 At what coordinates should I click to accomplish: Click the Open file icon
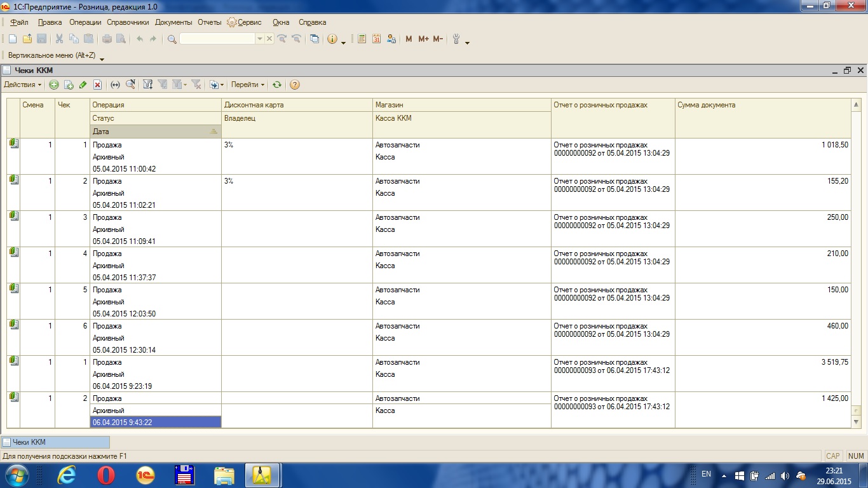(27, 39)
